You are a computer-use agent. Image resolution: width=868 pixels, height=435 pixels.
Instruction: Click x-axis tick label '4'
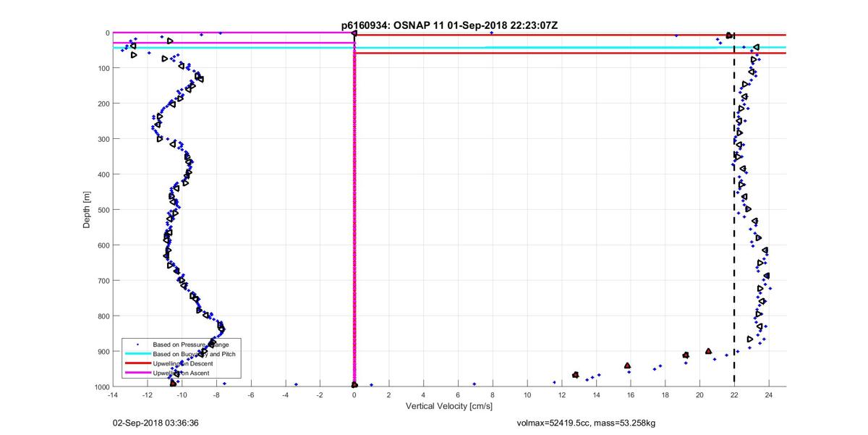point(423,395)
